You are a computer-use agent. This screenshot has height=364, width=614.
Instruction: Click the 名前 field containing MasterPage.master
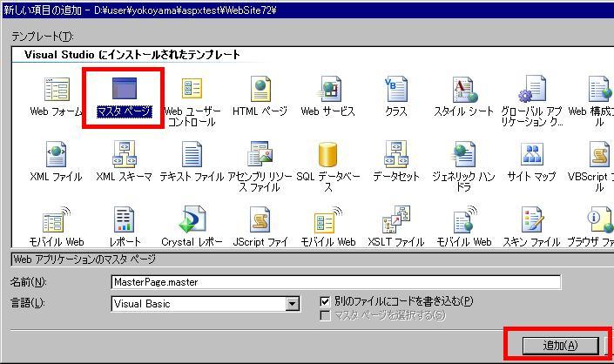[x=336, y=282]
